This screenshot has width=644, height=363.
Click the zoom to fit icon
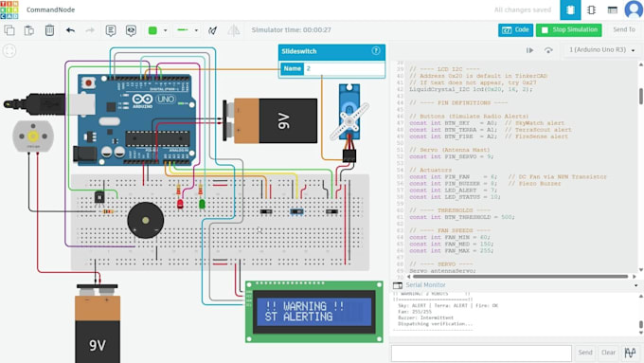pyautogui.click(x=9, y=51)
